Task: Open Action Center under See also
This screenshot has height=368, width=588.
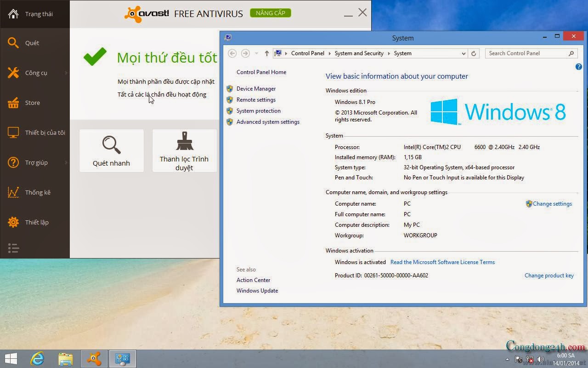Action: pos(253,280)
